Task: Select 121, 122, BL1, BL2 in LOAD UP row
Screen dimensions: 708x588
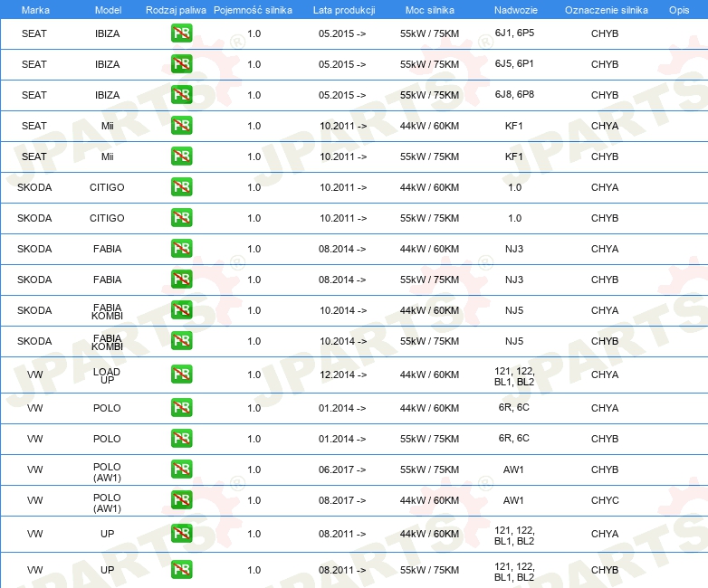Action: click(514, 376)
